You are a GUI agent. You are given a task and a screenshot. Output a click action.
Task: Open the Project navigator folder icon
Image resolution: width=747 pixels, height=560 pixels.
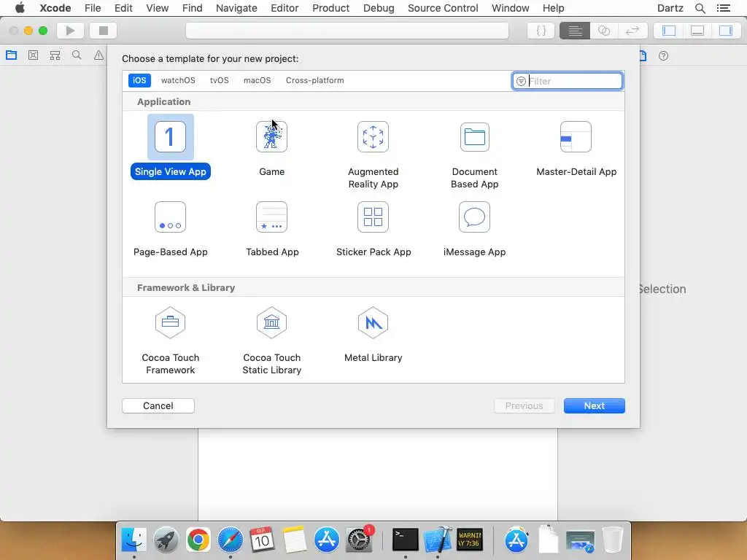12,55
